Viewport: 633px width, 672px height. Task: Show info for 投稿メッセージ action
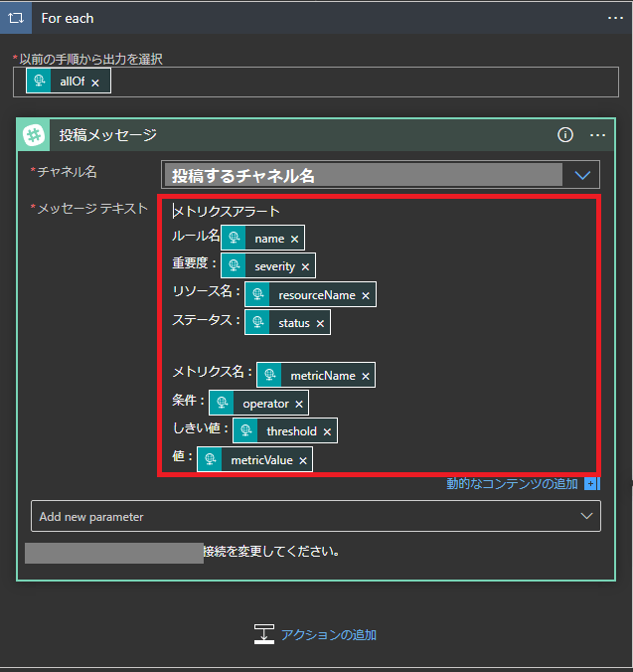click(564, 135)
